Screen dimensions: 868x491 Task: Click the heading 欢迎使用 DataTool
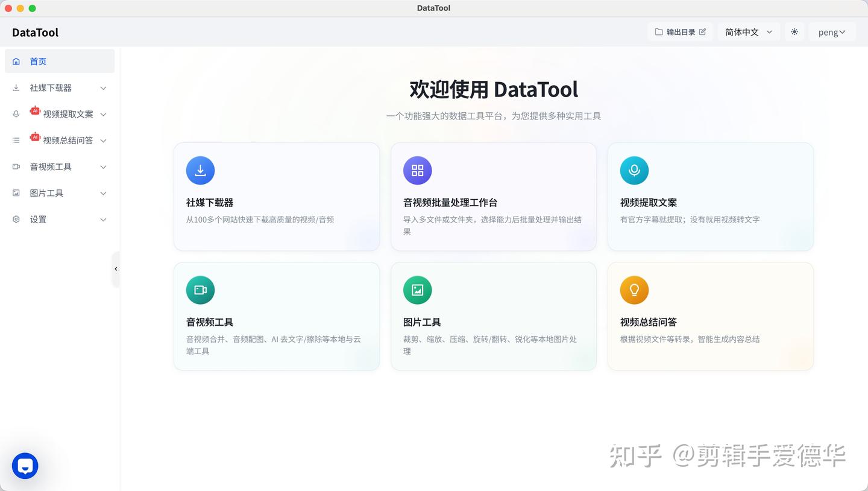click(494, 89)
